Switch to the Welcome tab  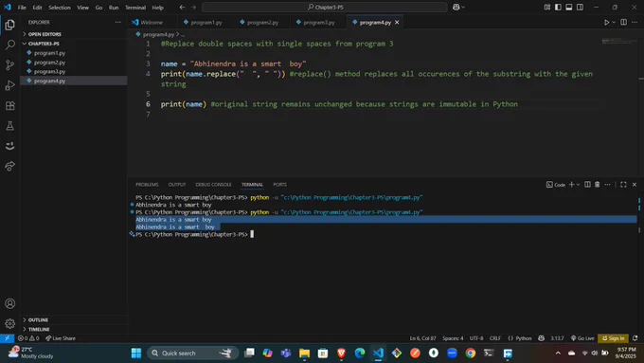pos(152,23)
